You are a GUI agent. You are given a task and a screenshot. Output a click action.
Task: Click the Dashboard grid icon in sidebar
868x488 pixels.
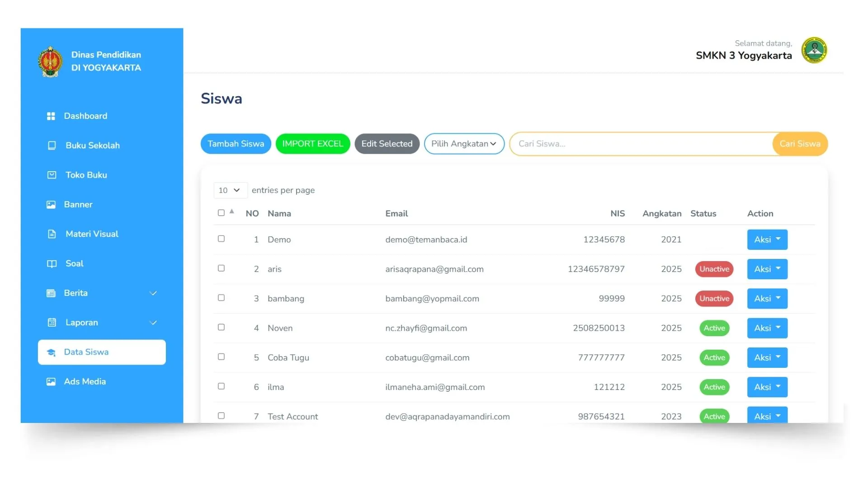[51, 116]
